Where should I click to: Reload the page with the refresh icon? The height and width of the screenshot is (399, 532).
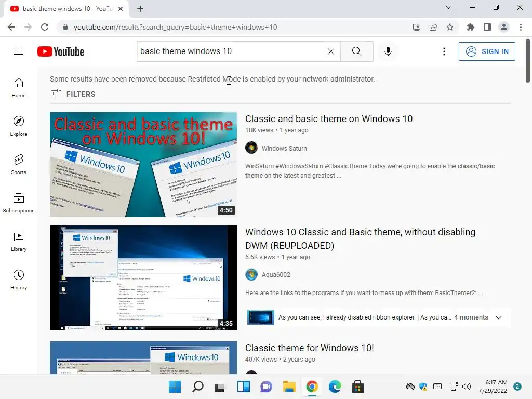(x=45, y=27)
